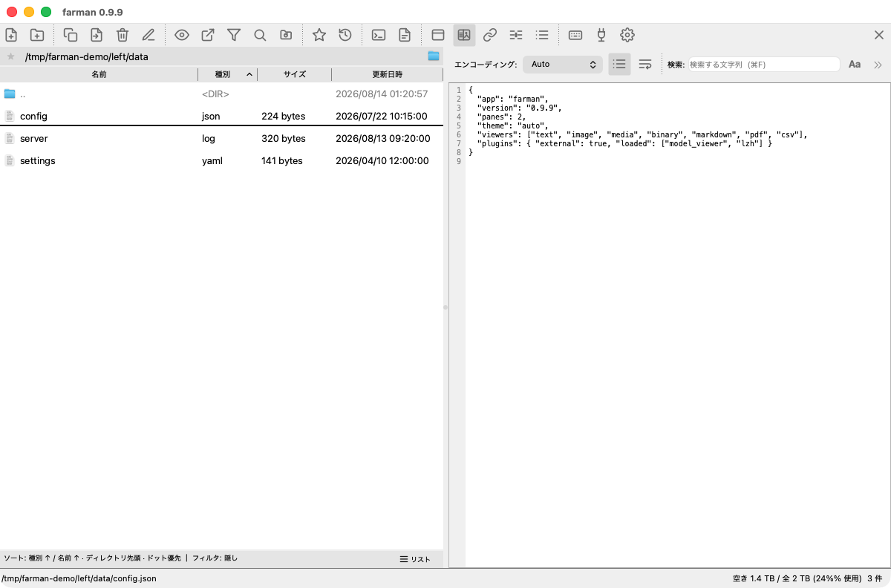Viewport: 891px width, 588px height.
Task: Click the trash delete icon
Action: tap(123, 35)
